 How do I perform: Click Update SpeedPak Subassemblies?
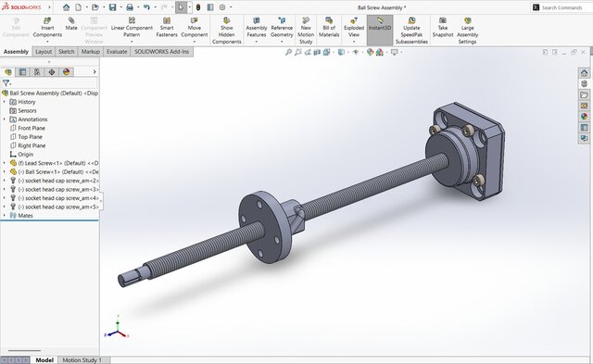coord(411,31)
